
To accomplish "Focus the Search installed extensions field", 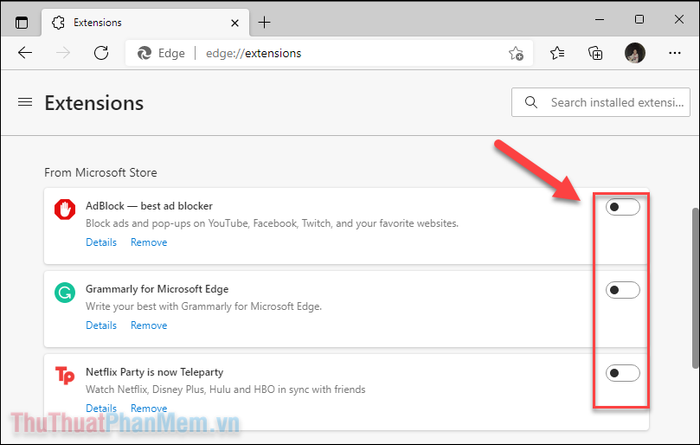I will pyautogui.click(x=600, y=102).
